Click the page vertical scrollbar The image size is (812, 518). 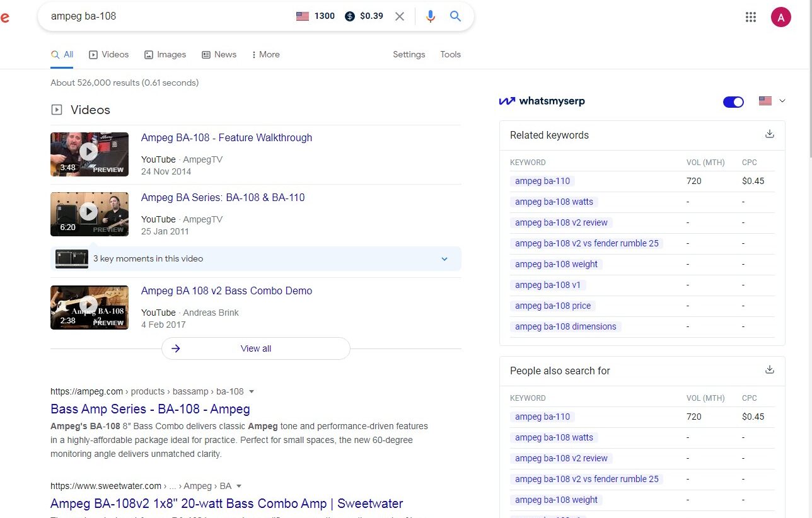(809, 79)
